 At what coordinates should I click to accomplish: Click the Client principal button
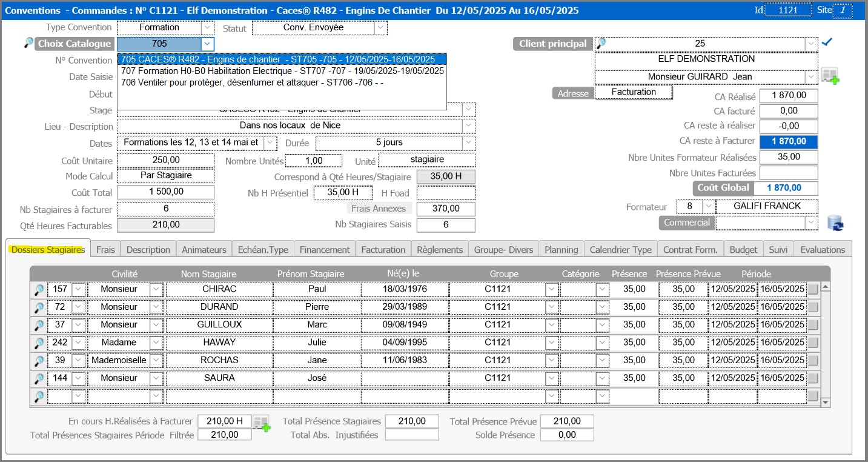point(553,43)
